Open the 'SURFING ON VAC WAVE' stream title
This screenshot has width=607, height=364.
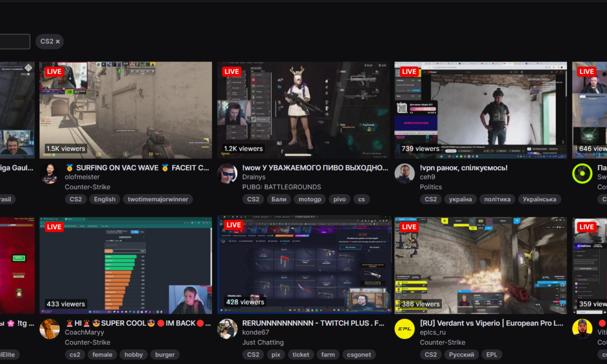pos(138,168)
